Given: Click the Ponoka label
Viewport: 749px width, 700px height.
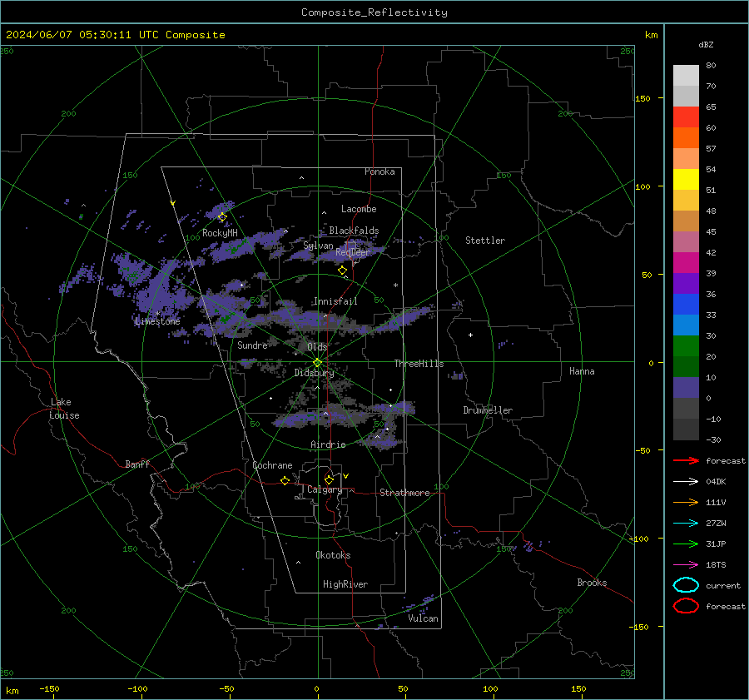Looking at the screenshot, I should [379, 171].
